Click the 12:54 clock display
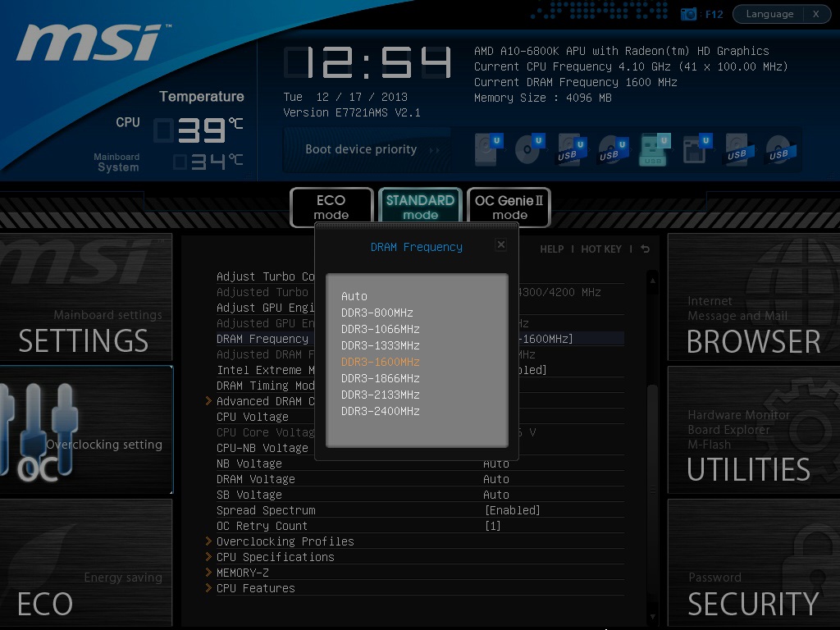This screenshot has height=630, width=840. point(367,62)
